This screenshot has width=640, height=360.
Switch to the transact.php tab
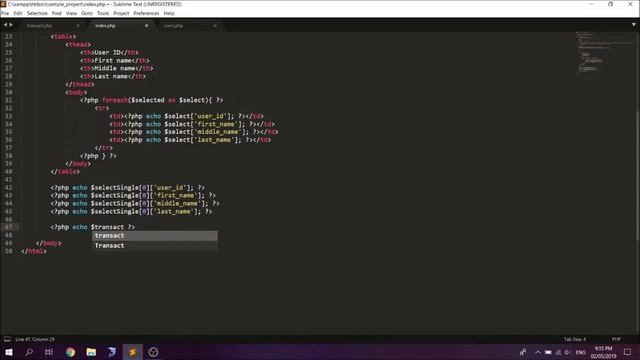(x=39, y=26)
